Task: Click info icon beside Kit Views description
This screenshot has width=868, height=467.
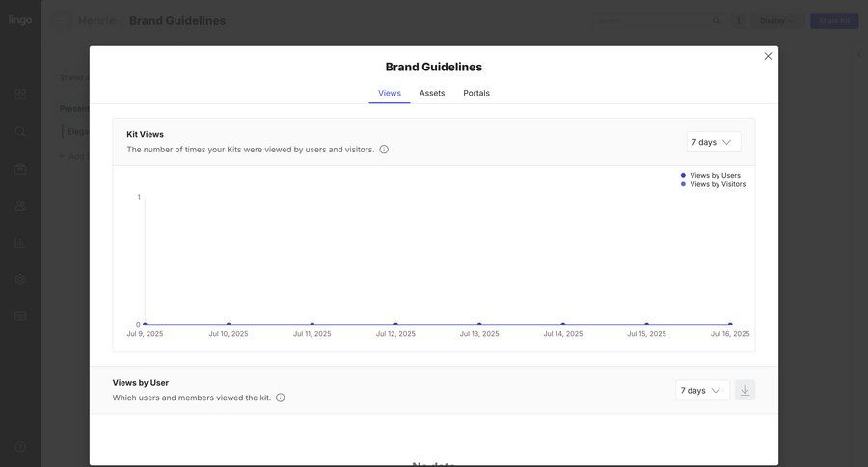Action: (x=384, y=149)
